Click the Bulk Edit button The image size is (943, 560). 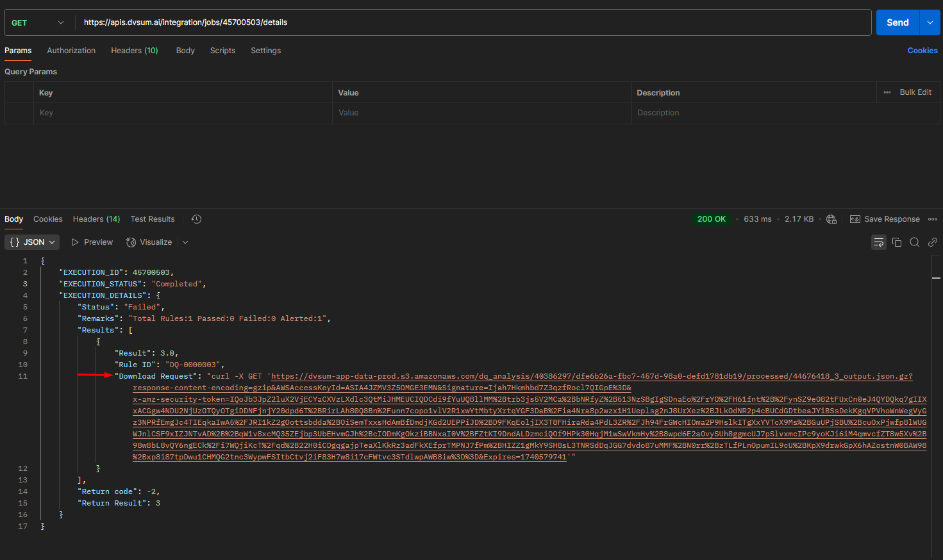click(x=915, y=92)
